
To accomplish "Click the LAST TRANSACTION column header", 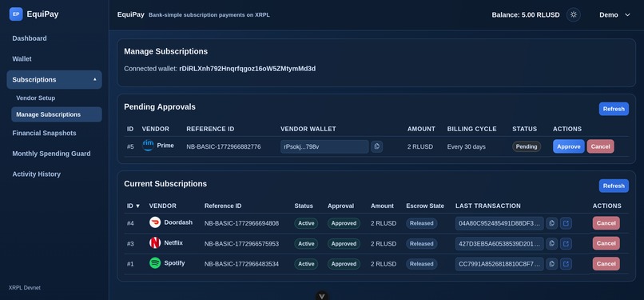I will pos(488,206).
